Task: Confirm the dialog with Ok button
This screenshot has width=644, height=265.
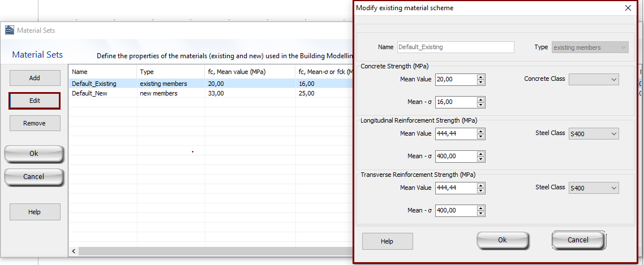Action: point(502,240)
